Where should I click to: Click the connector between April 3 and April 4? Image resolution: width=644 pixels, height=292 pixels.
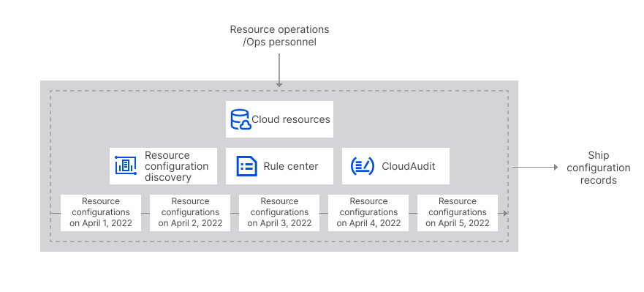pos(324,214)
